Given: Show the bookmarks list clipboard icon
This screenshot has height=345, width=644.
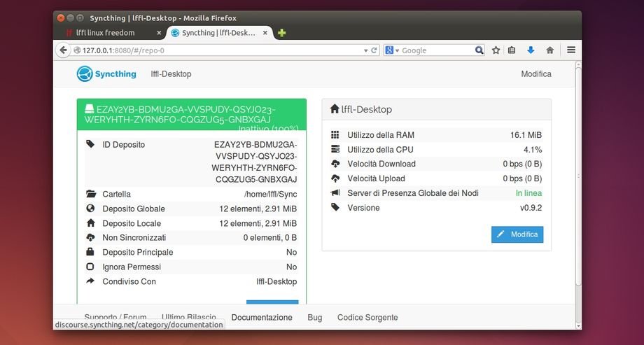Looking at the screenshot, I should [x=512, y=50].
